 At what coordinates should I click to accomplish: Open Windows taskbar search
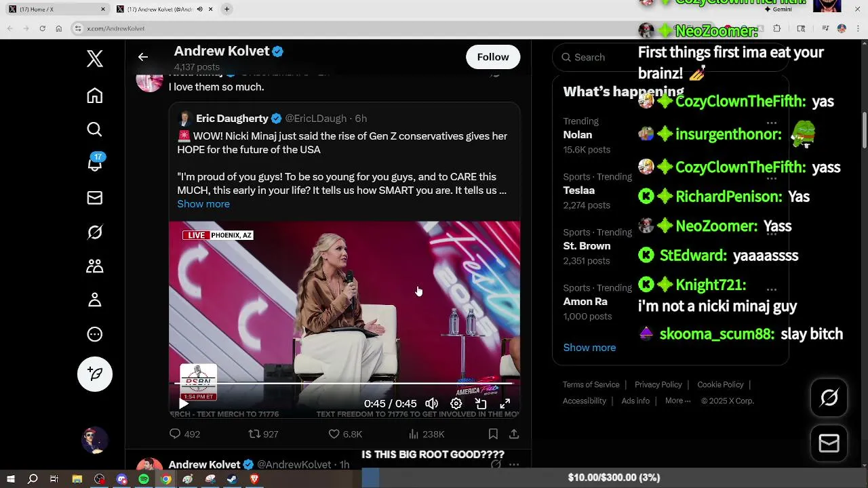(33, 479)
